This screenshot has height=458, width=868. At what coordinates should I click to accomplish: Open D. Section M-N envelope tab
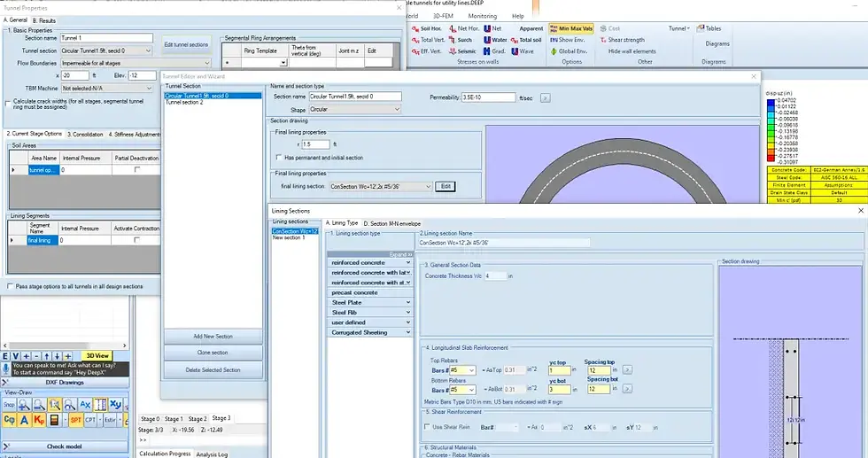391,223
